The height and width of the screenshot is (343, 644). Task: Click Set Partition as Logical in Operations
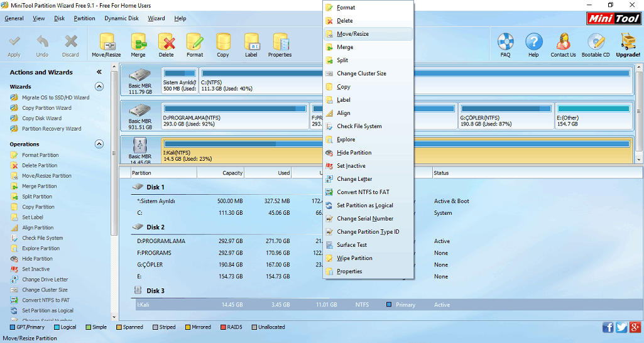[x=48, y=310]
